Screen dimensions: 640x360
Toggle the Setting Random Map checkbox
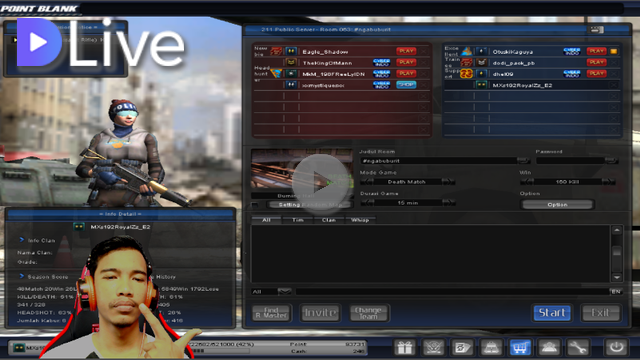[255, 204]
